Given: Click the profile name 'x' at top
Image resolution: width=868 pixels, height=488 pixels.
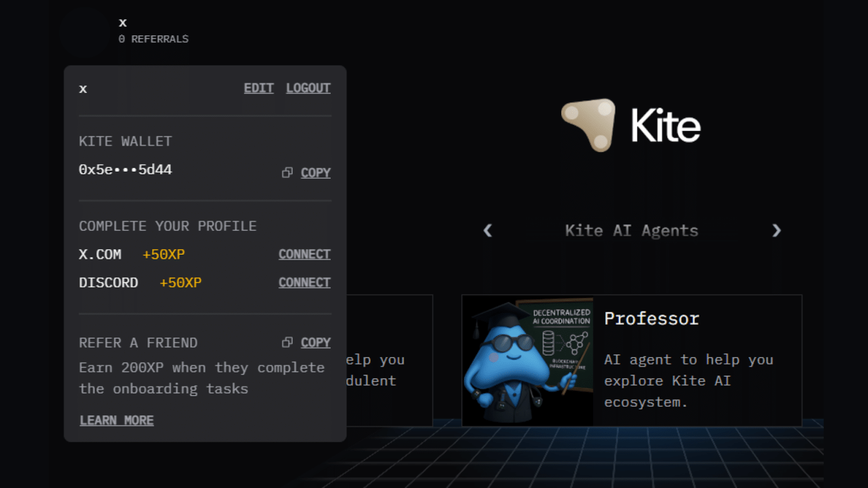Looking at the screenshot, I should point(123,23).
